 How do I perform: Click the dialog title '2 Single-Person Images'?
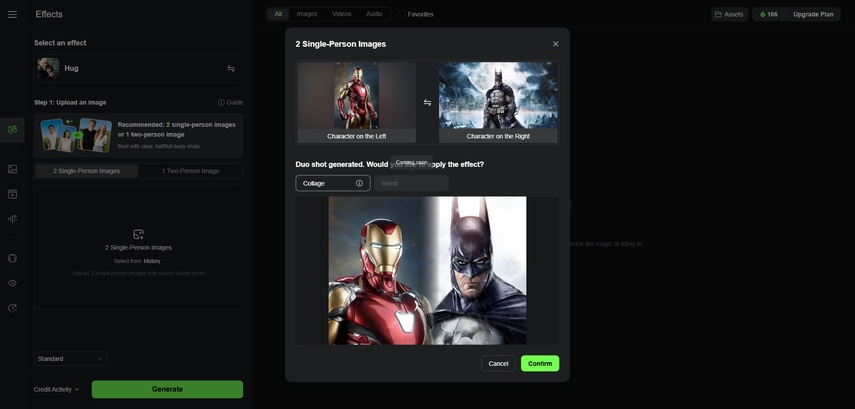(341, 44)
